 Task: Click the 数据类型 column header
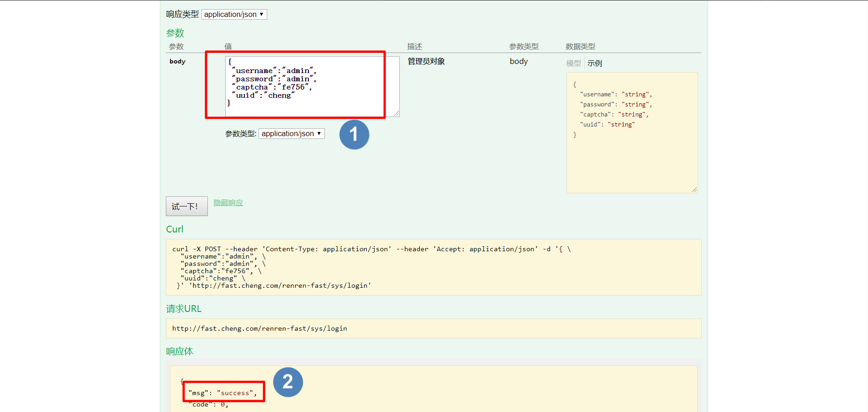tap(580, 46)
